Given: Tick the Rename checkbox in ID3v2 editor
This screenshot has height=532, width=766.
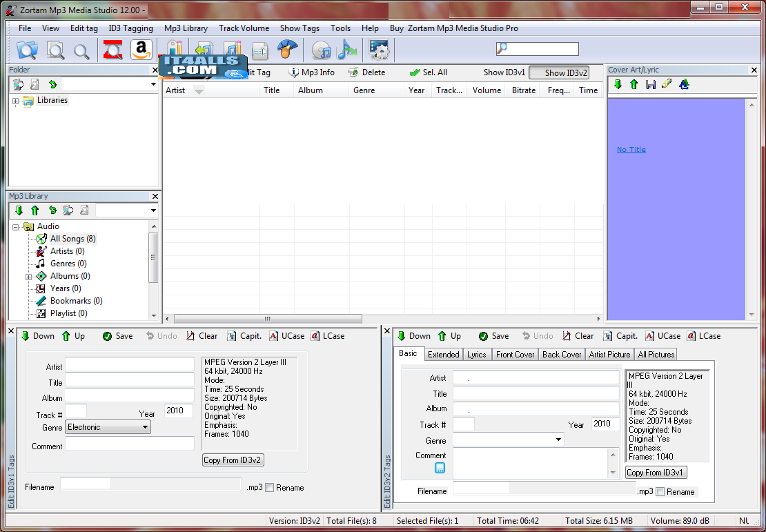Looking at the screenshot, I should pos(660,492).
